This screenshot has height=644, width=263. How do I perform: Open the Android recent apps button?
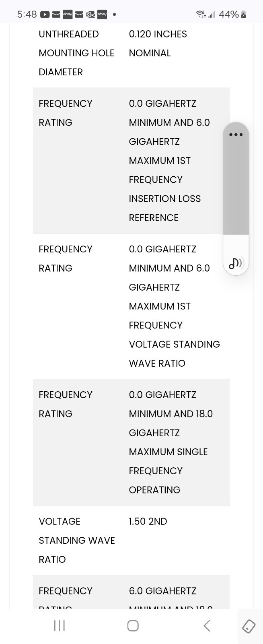click(60, 625)
